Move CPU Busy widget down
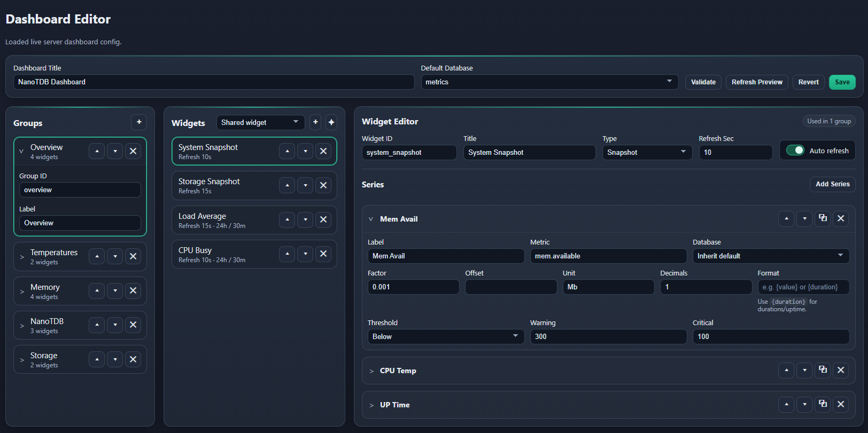This screenshot has width=868, height=433. (x=305, y=254)
